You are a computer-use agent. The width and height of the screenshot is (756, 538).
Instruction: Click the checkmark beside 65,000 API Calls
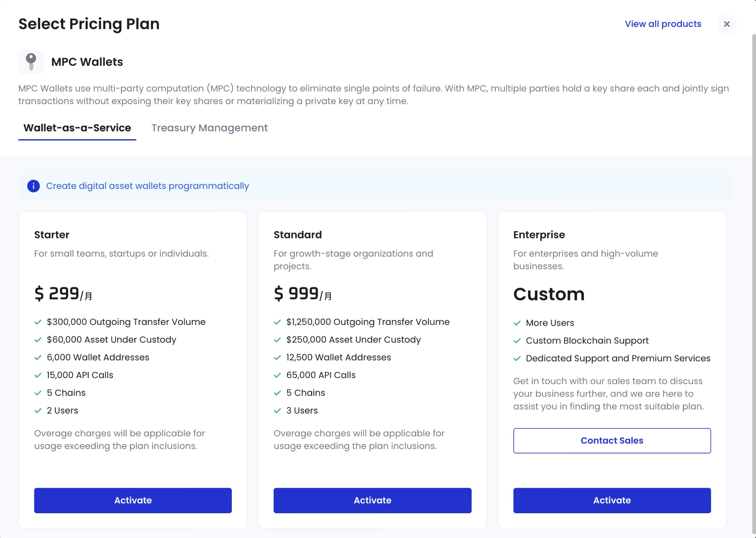click(x=278, y=375)
